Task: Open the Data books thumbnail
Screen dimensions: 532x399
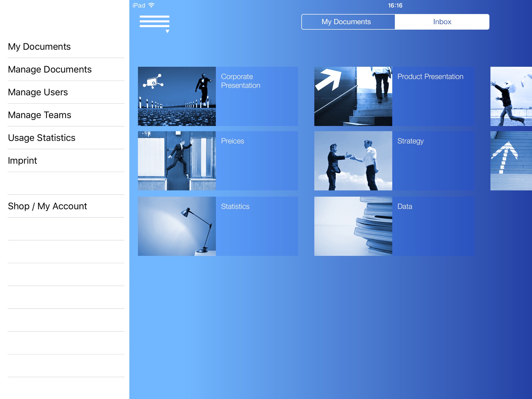Action: coord(353,226)
